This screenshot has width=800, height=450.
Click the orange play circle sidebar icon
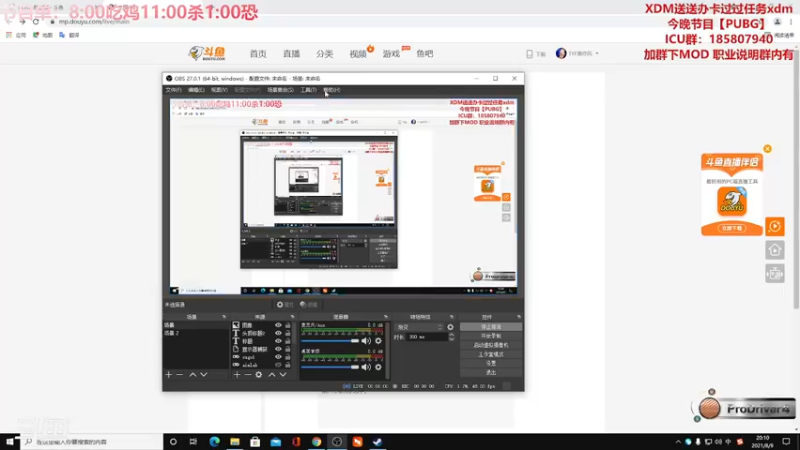(774, 227)
